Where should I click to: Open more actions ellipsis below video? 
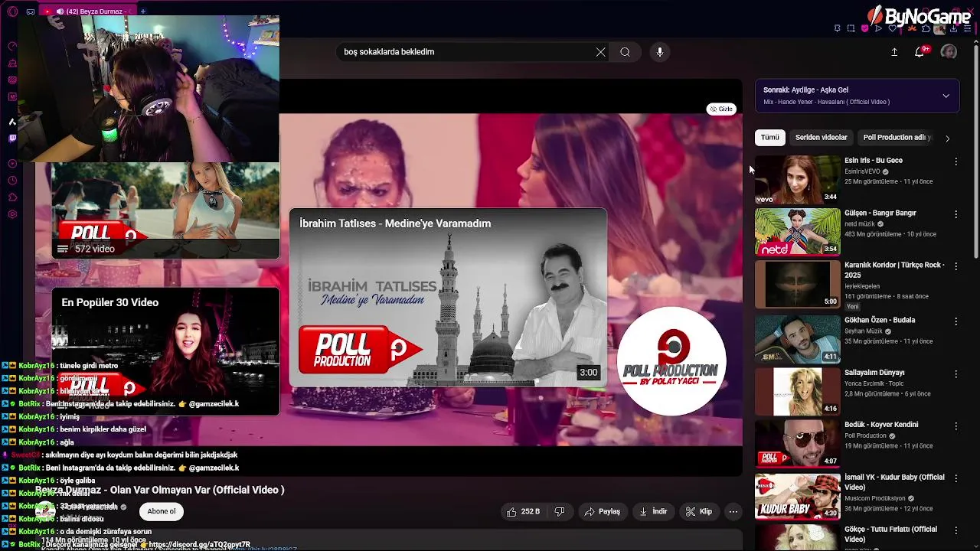pos(733,511)
